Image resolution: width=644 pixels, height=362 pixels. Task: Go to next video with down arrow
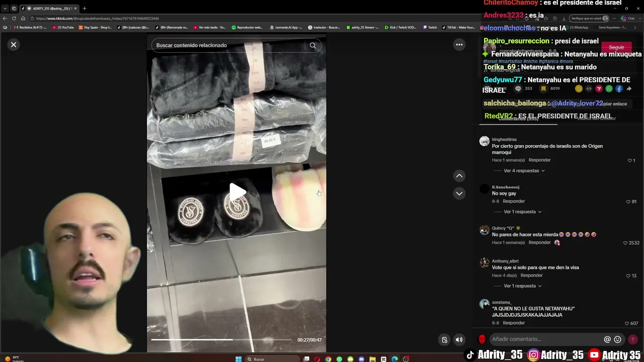pyautogui.click(x=459, y=194)
